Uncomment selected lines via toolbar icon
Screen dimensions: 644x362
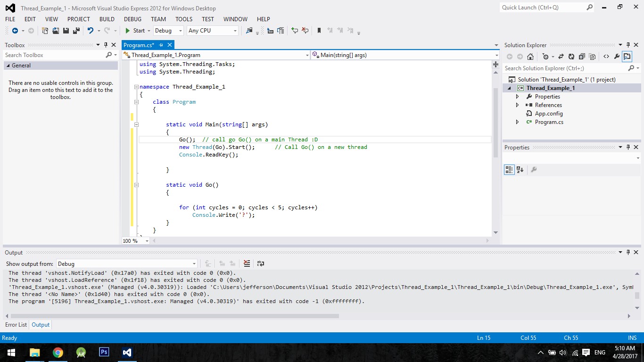305,31
